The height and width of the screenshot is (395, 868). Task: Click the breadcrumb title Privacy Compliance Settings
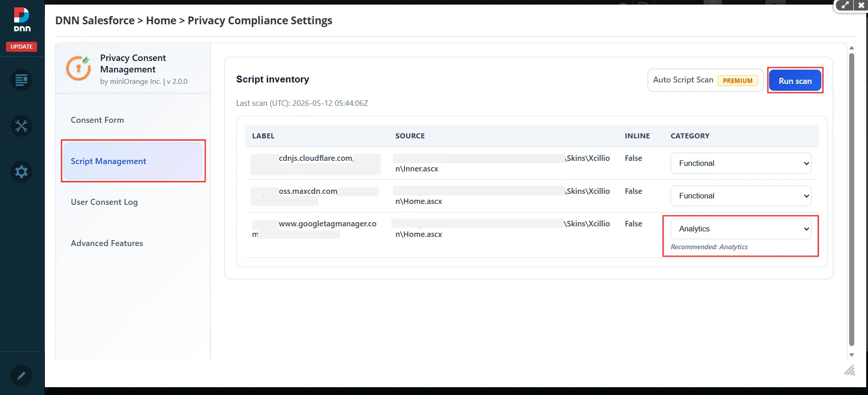coord(260,21)
